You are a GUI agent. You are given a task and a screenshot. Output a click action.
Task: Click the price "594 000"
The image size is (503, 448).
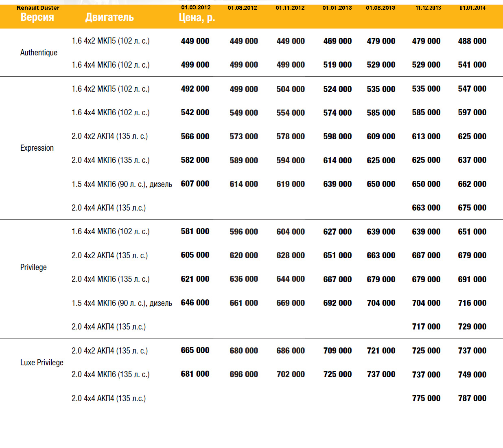point(291,160)
